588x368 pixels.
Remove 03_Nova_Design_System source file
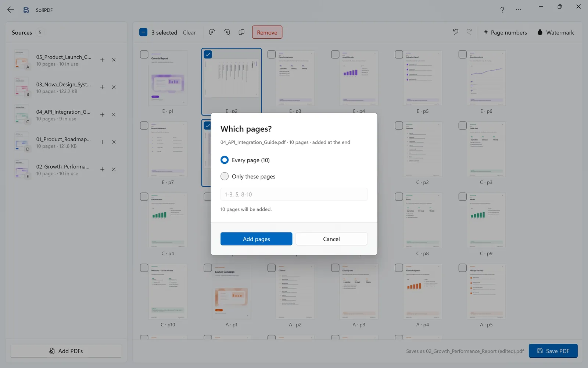114,87
